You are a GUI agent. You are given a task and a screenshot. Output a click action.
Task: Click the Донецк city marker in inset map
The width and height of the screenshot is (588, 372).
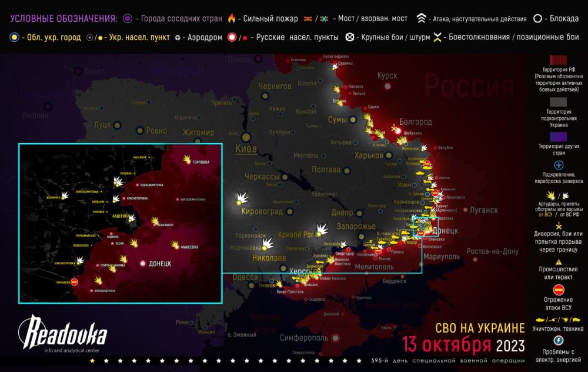pyautogui.click(x=142, y=264)
